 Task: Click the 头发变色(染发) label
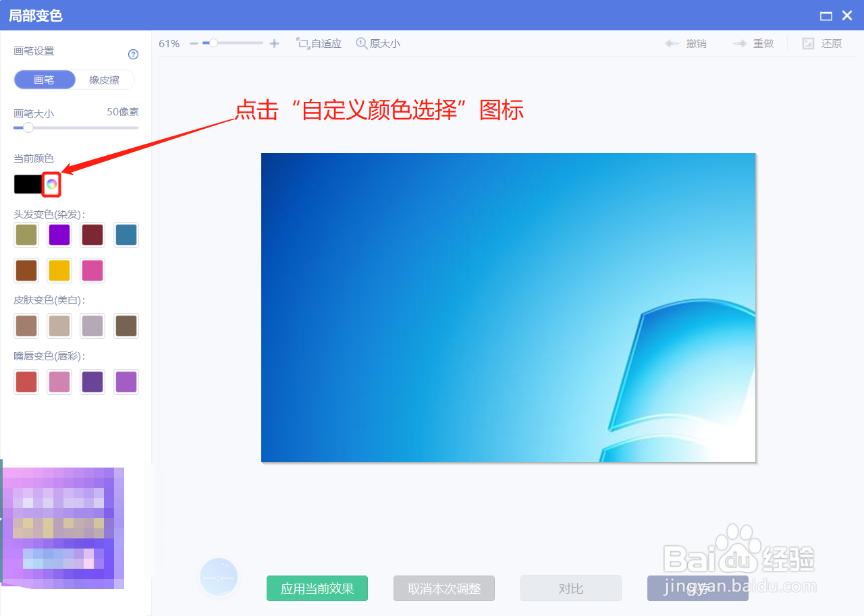click(x=49, y=214)
